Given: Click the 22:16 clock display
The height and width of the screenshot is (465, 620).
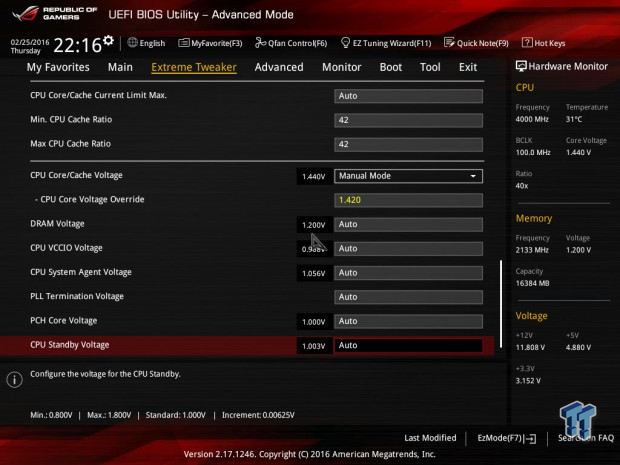Looking at the screenshot, I should 78,45.
